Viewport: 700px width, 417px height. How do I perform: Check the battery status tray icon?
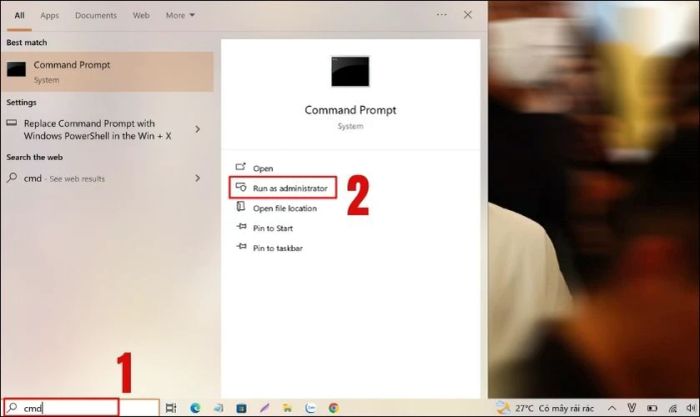pos(652,408)
